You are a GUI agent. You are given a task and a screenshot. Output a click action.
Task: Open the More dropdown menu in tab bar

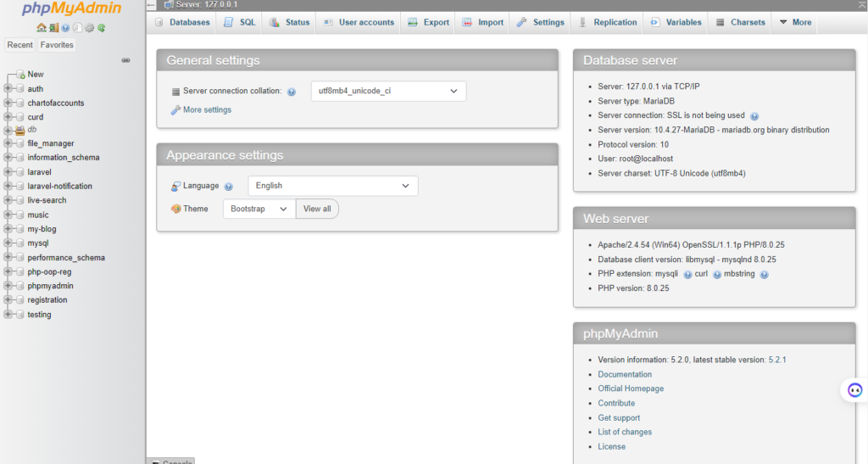click(x=795, y=23)
